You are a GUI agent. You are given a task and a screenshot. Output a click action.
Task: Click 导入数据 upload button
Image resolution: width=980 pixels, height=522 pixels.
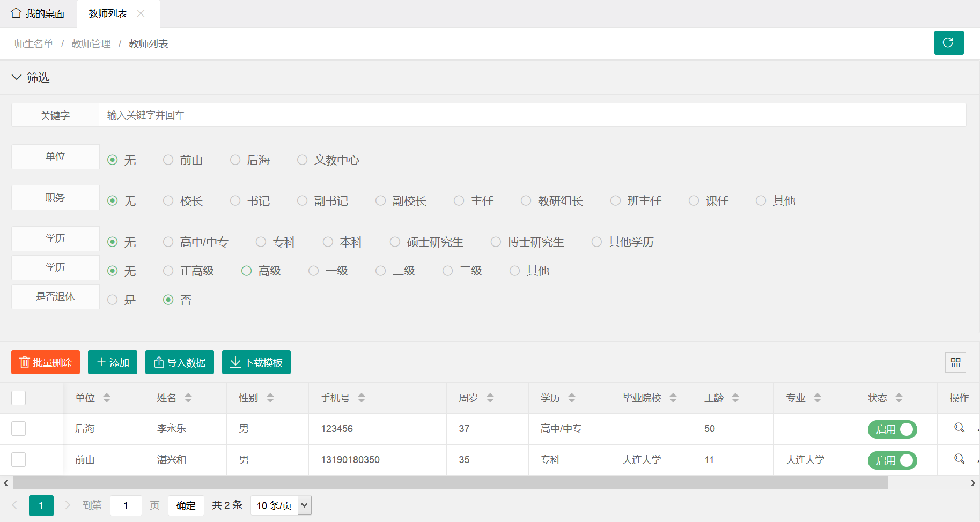pyautogui.click(x=180, y=362)
